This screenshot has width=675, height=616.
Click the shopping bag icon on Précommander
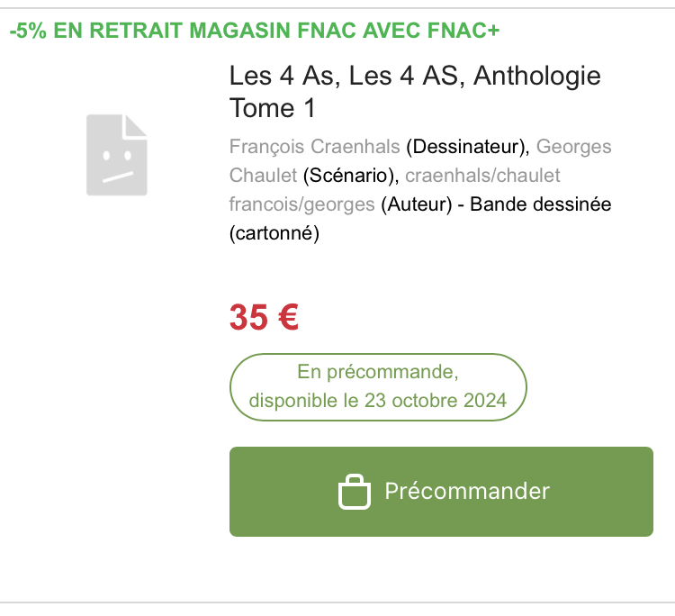(354, 492)
